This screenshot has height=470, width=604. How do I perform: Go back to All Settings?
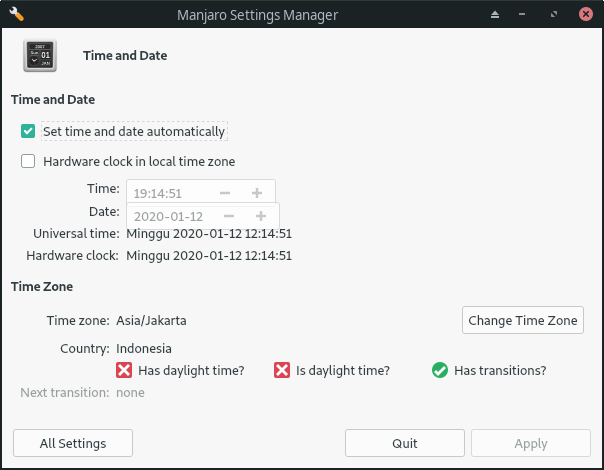coord(73,443)
